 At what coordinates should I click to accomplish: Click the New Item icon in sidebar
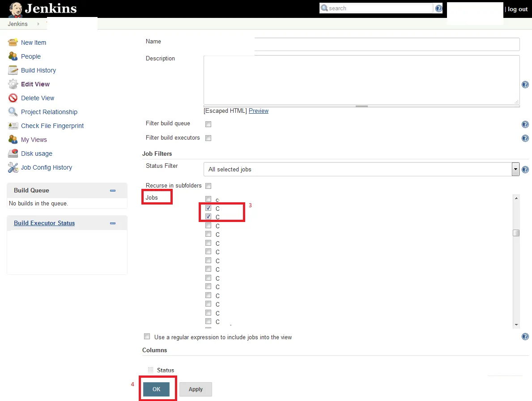click(13, 43)
